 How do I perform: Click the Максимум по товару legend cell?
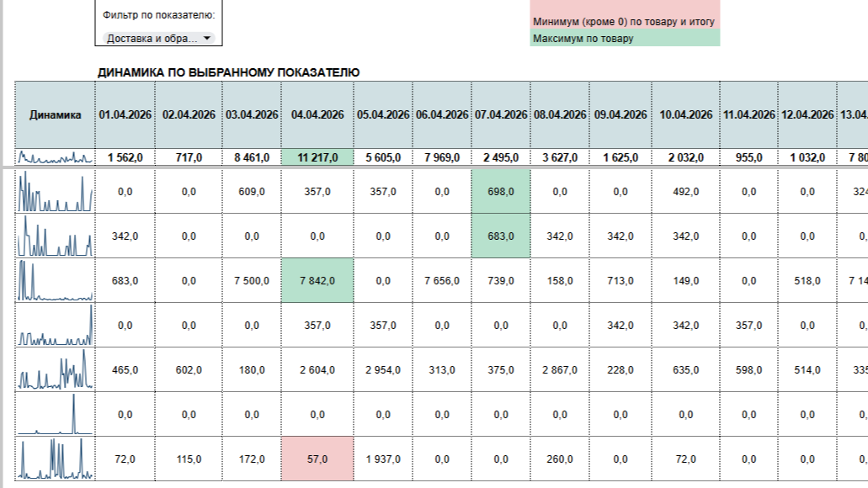625,38
